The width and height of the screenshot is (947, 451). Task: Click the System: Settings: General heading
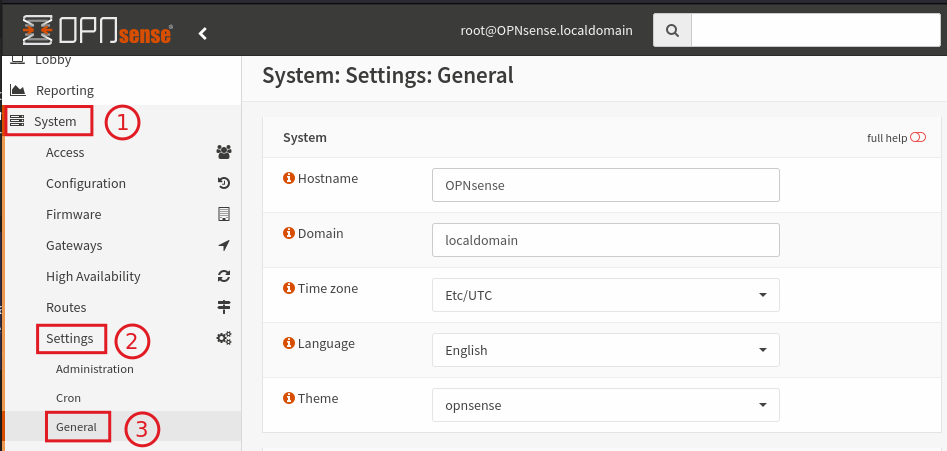point(388,76)
